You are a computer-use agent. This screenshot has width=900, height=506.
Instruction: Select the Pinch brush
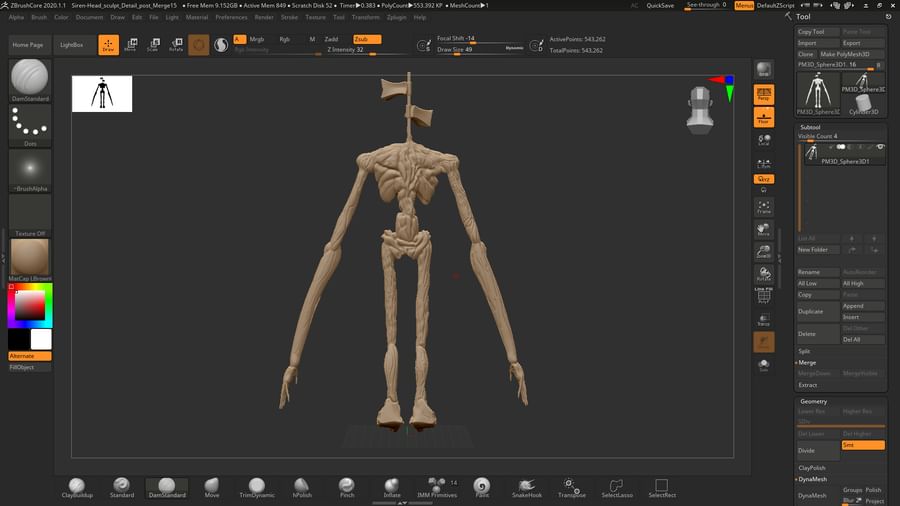(x=347, y=488)
